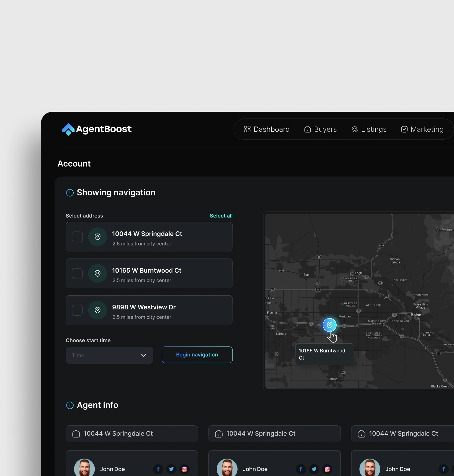Check the 10044 W Springdale Ct checkbox
The image size is (454, 476).
(77, 237)
